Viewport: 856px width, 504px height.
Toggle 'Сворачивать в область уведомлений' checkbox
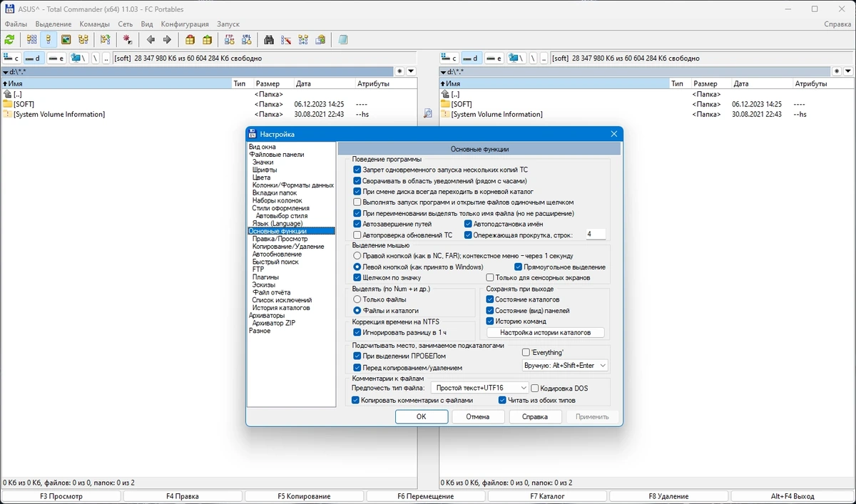357,181
